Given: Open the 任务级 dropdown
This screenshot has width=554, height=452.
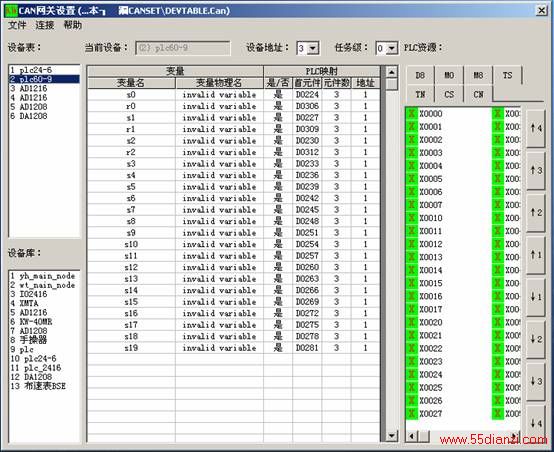Looking at the screenshot, I should 391,48.
